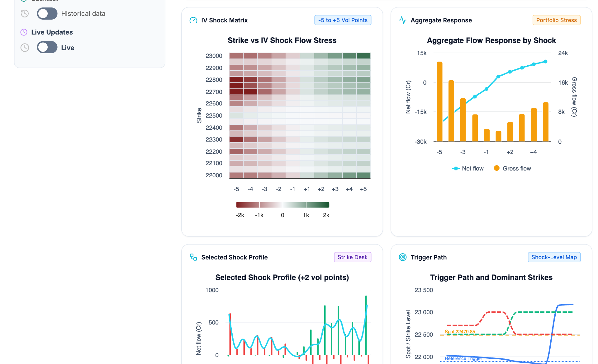Click the last Net flow line point

tap(545, 62)
